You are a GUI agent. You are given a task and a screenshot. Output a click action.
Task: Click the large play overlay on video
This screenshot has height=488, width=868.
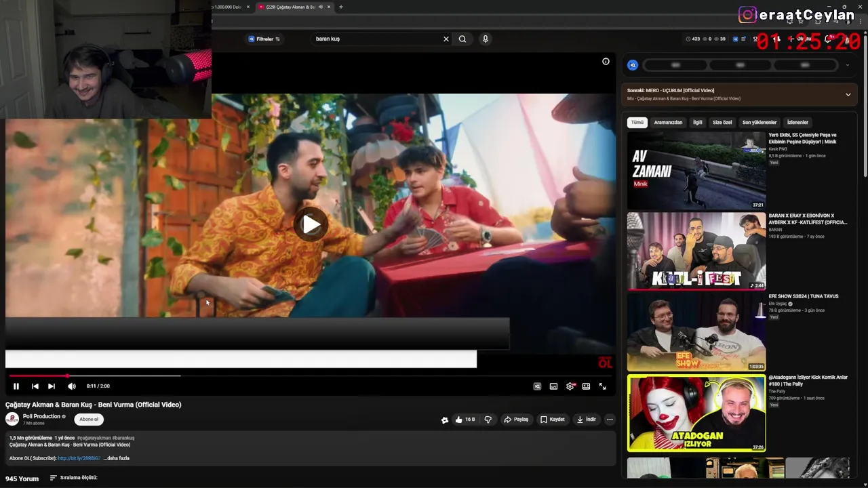point(311,224)
